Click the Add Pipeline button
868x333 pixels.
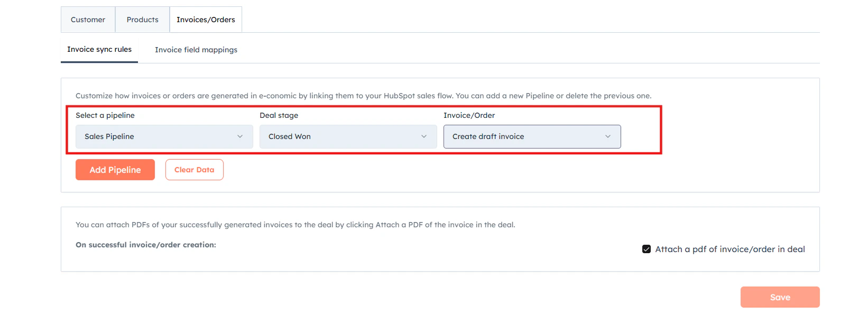115,170
